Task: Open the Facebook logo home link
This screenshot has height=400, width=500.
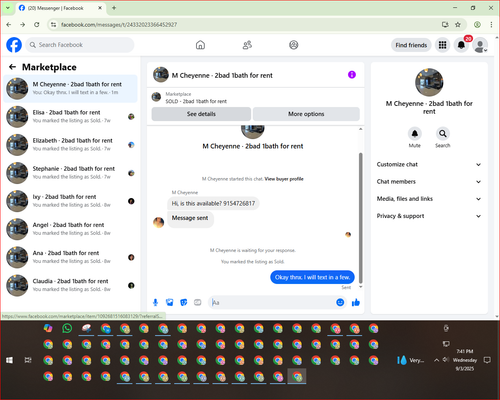Action: click(14, 45)
